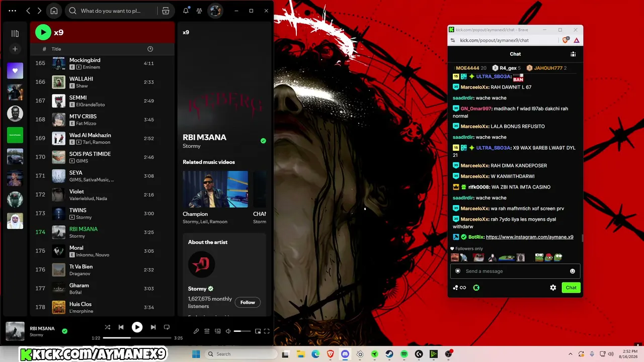Open the Liked Songs purple heart playlist
644x362 pixels.
pyautogui.click(x=15, y=71)
